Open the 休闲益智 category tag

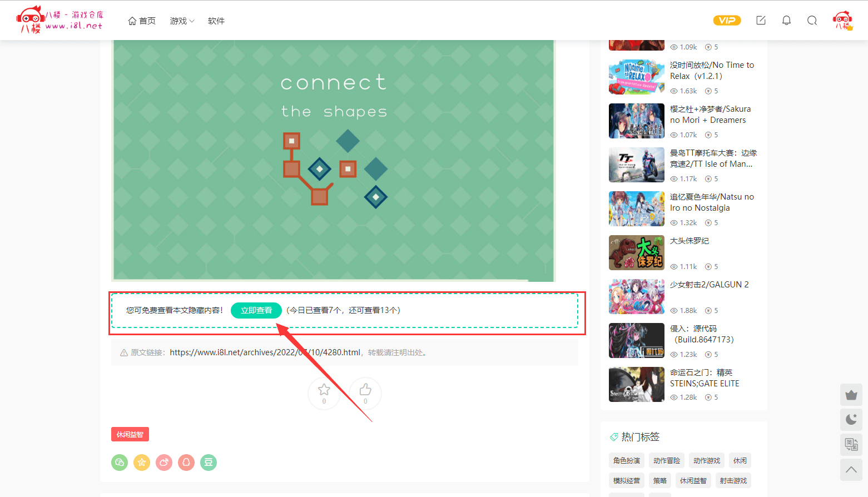[130, 434]
